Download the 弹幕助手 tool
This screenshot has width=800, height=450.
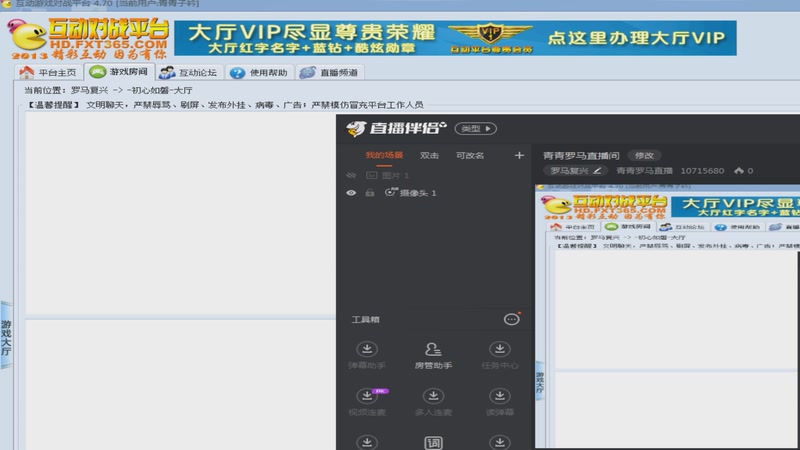(367, 355)
